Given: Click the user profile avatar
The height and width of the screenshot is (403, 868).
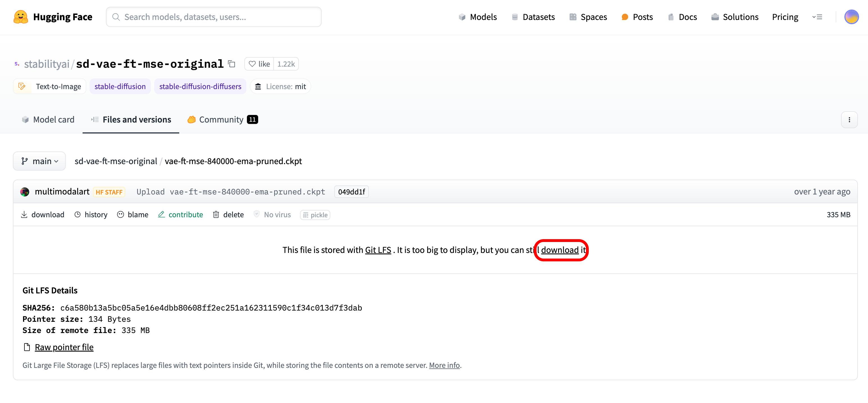Looking at the screenshot, I should pyautogui.click(x=851, y=17).
